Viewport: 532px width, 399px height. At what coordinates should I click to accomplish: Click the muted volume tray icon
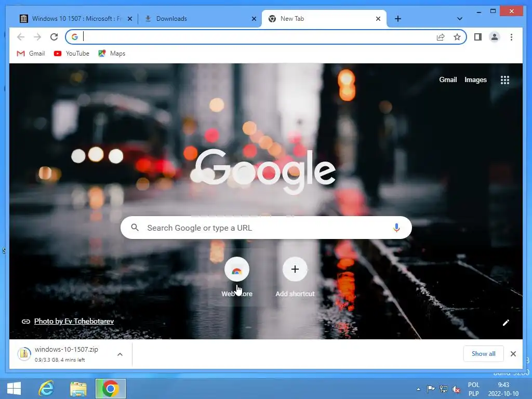point(456,389)
